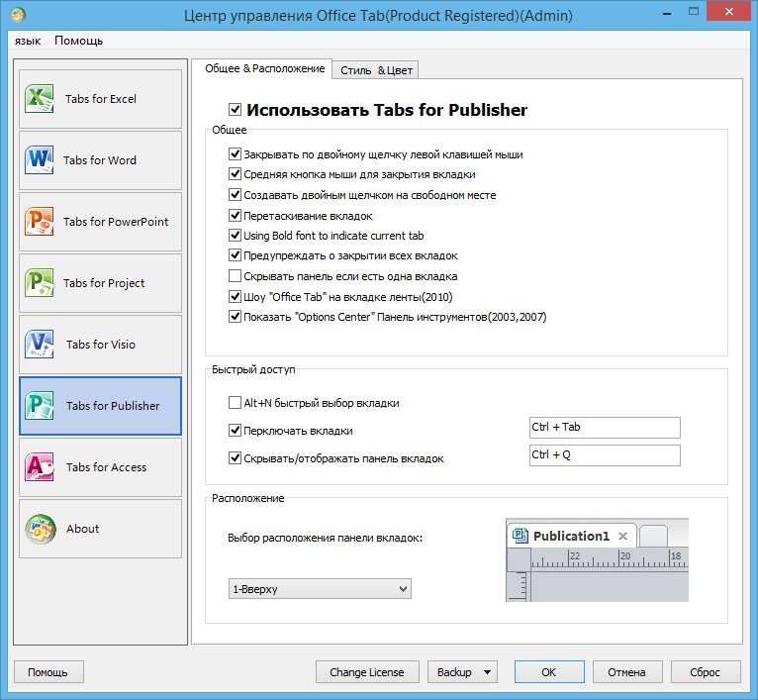
Task: Select the Tabs for Word icon
Action: 41,160
